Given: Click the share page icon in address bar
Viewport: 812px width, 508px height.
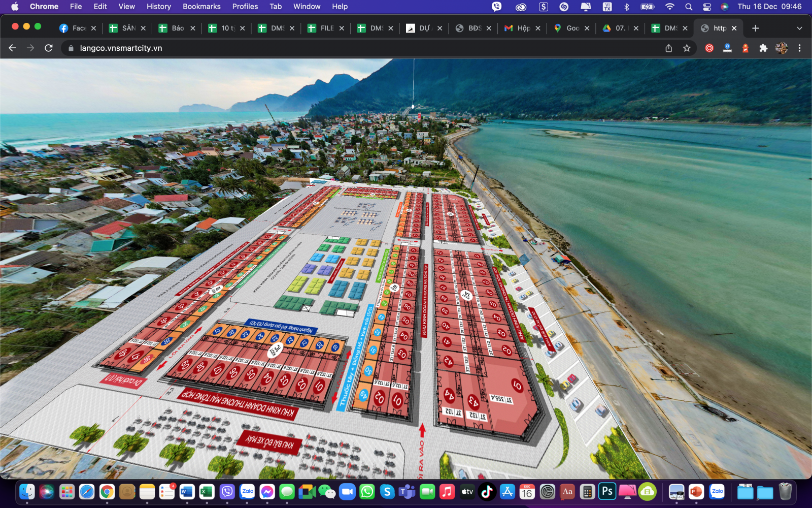Looking at the screenshot, I should (669, 48).
